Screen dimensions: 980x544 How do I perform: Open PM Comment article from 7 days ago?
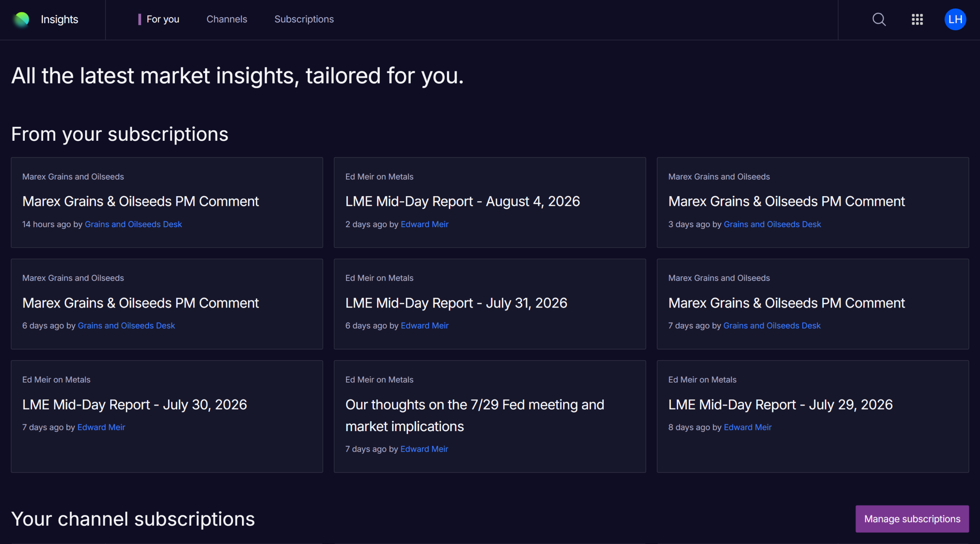pos(787,303)
